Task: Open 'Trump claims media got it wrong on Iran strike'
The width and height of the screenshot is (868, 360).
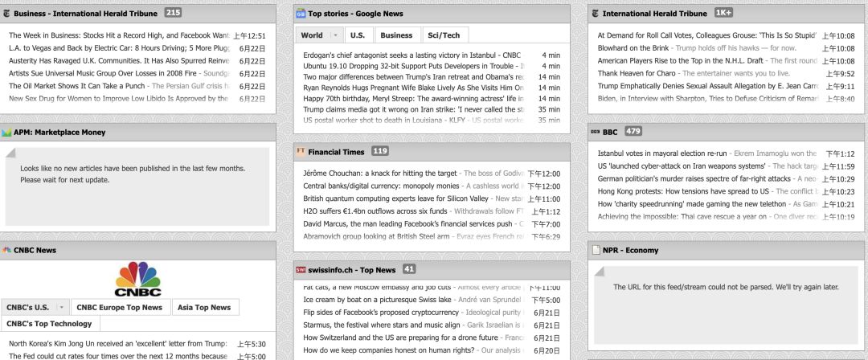Action: pos(414,109)
